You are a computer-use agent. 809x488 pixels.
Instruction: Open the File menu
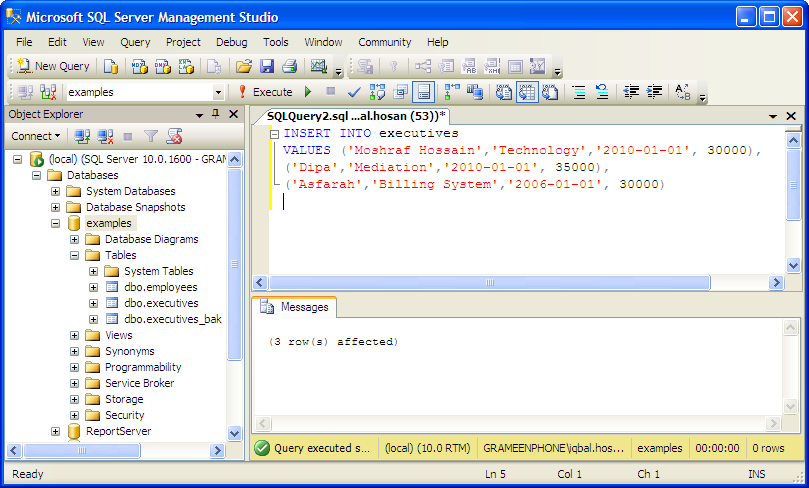(x=24, y=42)
